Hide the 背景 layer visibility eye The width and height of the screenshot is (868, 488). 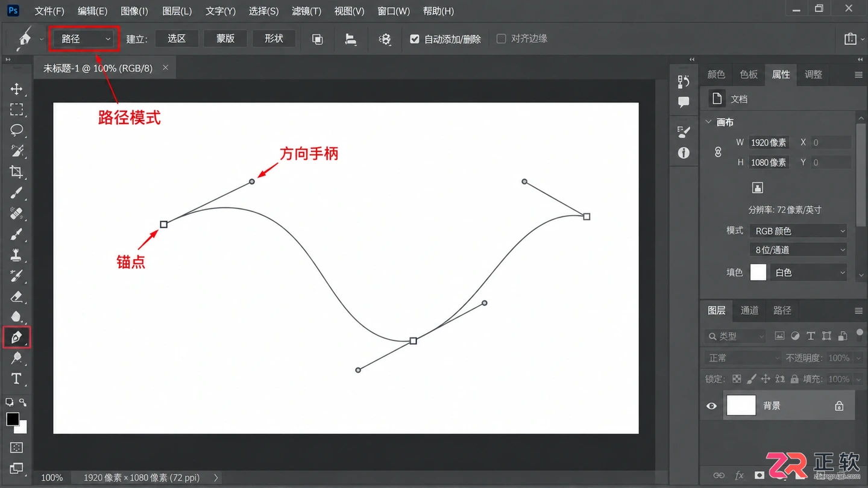click(x=712, y=406)
